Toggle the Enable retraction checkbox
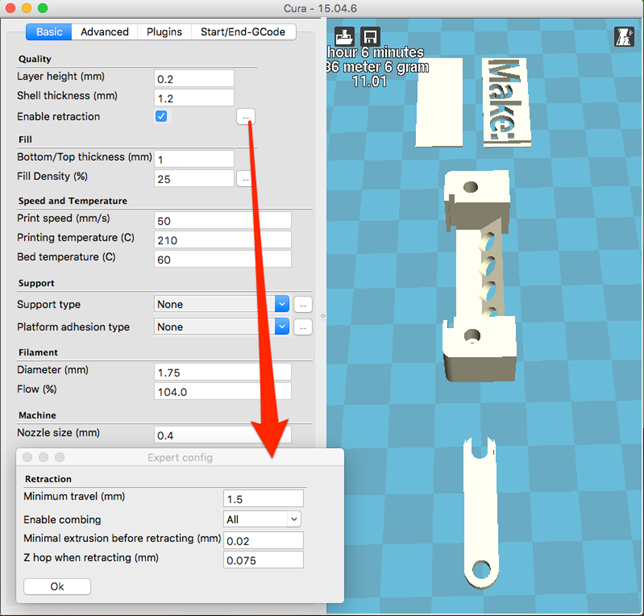Viewport: 644px width, 616px height. pos(161,116)
